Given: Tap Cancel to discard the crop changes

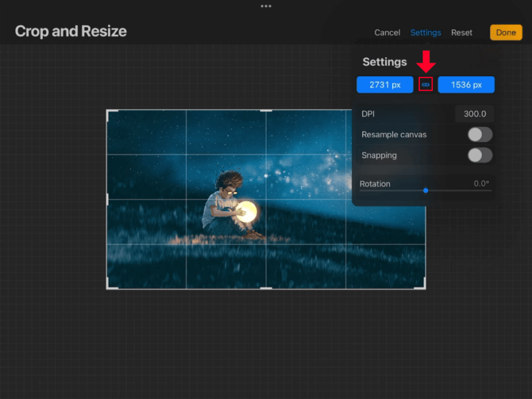Looking at the screenshot, I should point(387,33).
